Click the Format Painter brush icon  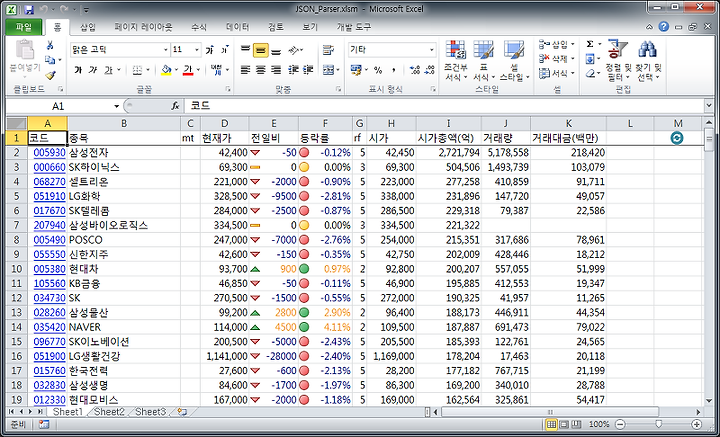(x=50, y=75)
